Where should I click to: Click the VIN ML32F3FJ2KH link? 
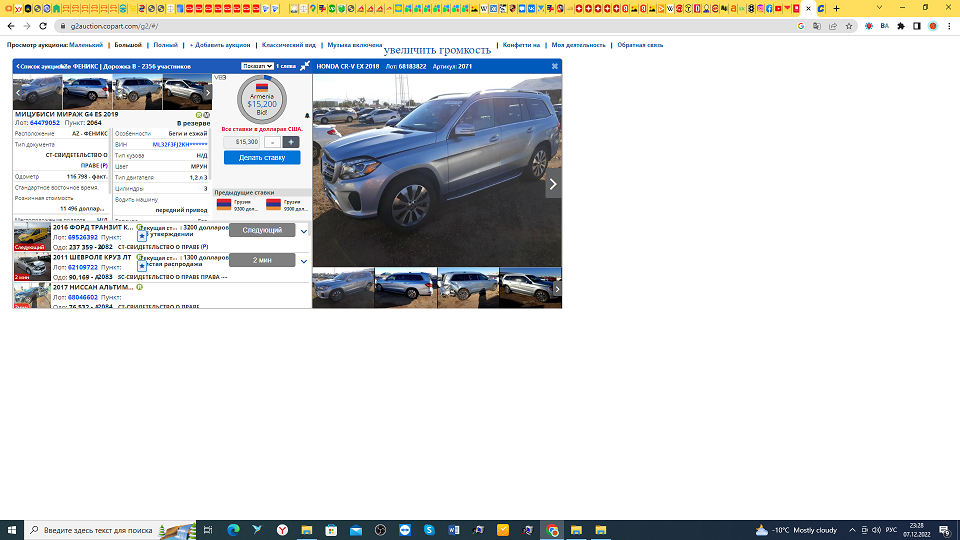[180, 144]
